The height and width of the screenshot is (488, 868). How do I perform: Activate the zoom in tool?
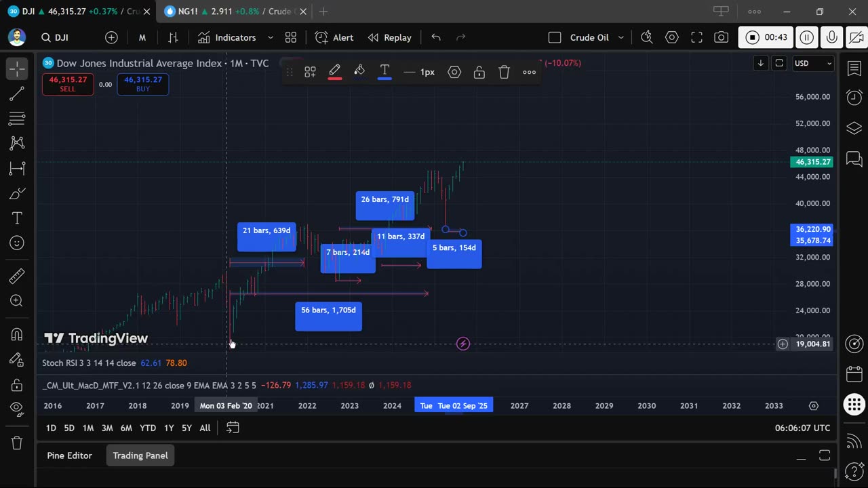click(17, 301)
